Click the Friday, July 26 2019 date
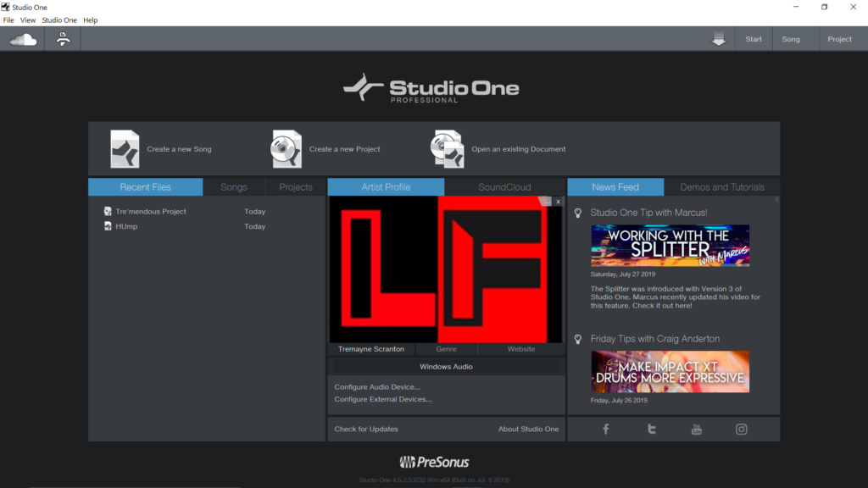The image size is (868, 488). (x=618, y=400)
